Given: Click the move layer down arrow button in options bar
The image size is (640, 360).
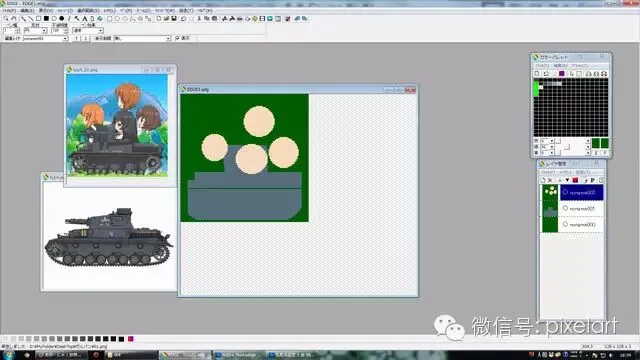Looking at the screenshot, I should 86,38.
